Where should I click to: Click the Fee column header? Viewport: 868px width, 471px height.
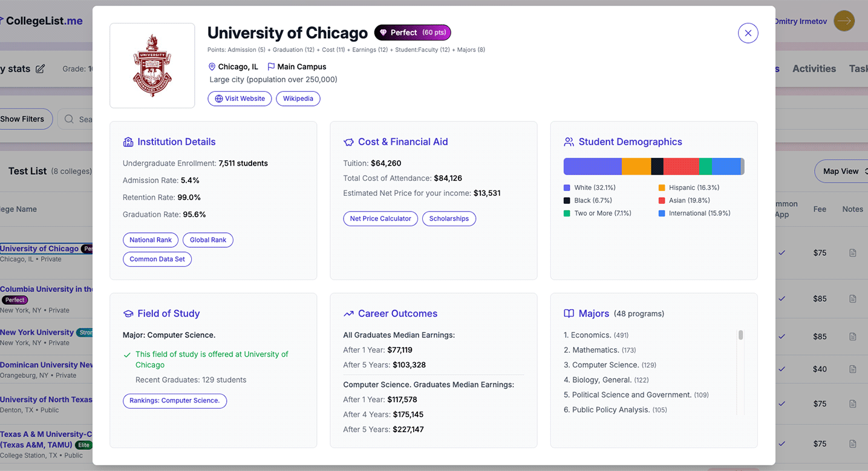(820, 209)
